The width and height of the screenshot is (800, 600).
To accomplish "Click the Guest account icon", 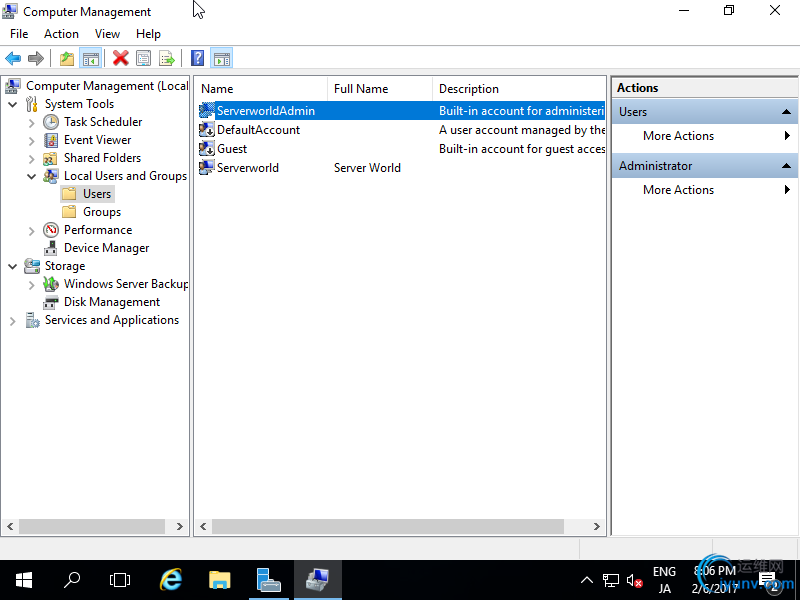I will 207,148.
